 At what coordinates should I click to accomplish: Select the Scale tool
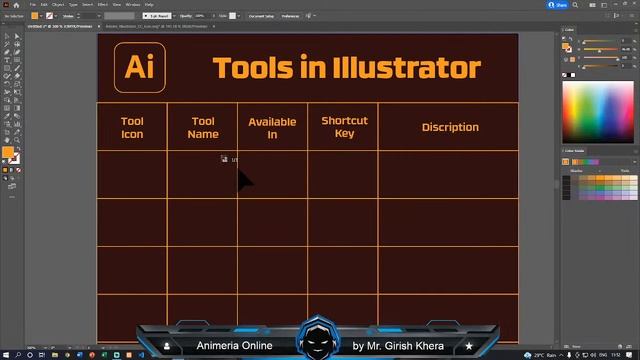17,83
